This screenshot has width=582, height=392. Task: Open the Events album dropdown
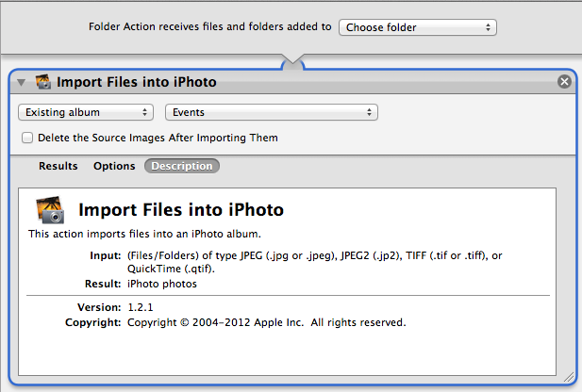[272, 112]
